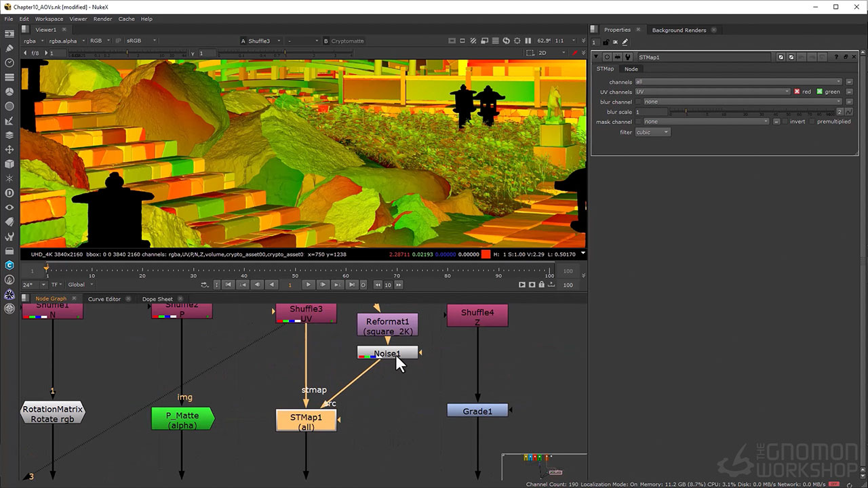868x488 pixels.
Task: Click the lock icon in Properties toolbar
Action: (x=606, y=43)
